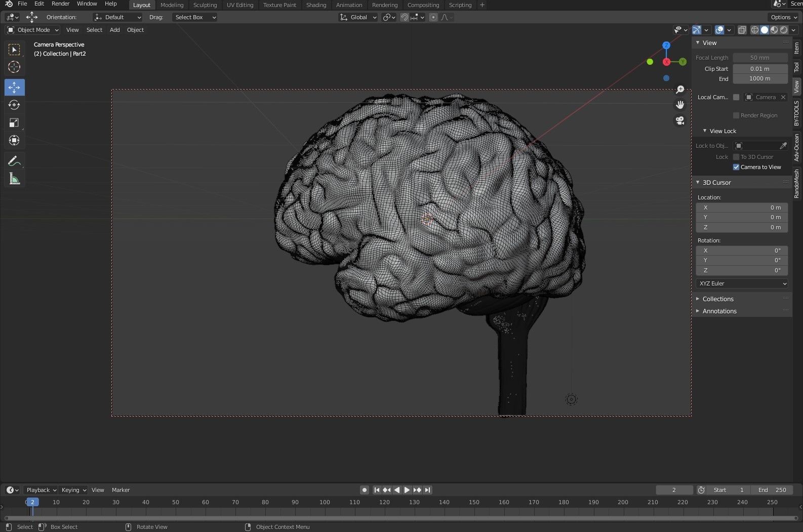Click the pan hand viewport icon
The image size is (803, 532).
coord(680,105)
